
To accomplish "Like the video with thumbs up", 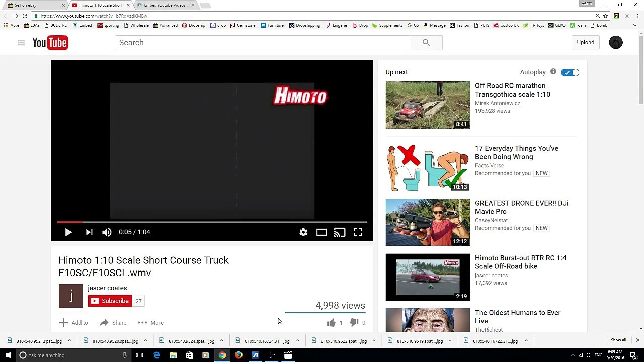I will (x=331, y=323).
